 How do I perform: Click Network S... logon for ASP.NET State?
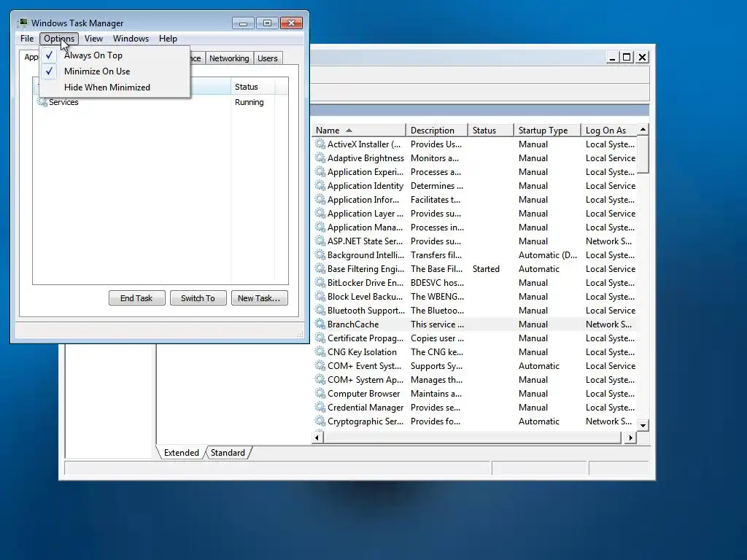pos(608,241)
